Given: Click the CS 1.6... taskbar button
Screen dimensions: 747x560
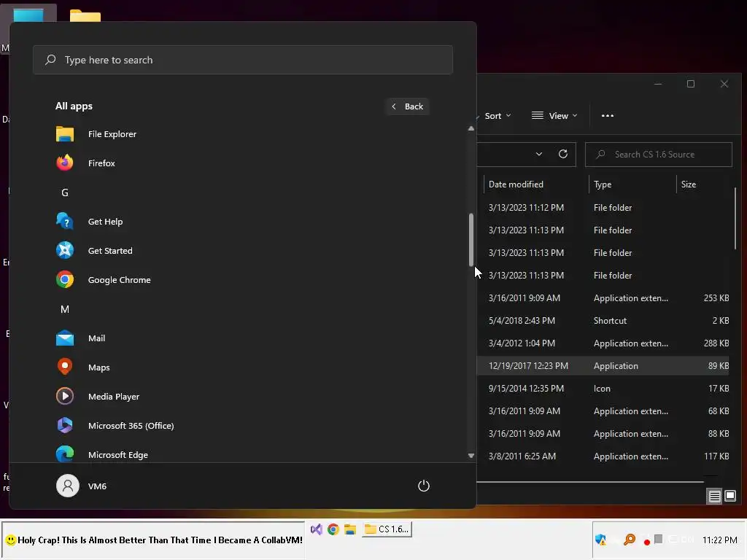Looking at the screenshot, I should 387,529.
